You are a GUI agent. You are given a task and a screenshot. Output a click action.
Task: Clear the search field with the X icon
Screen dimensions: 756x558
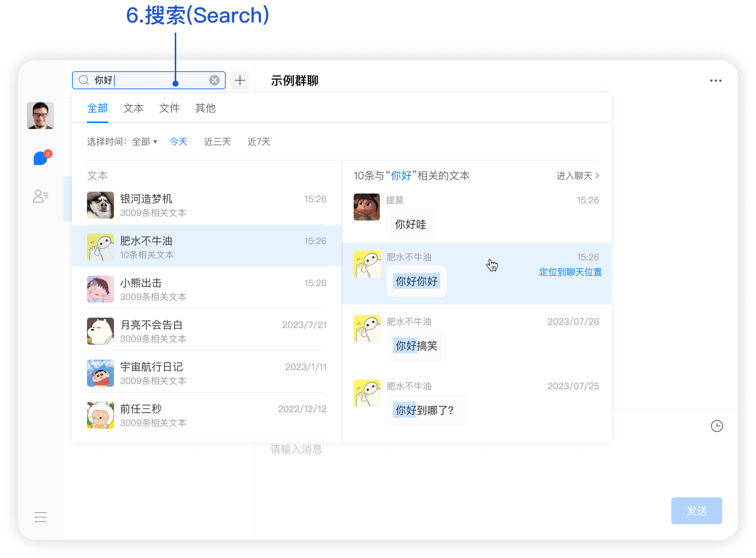(x=214, y=80)
